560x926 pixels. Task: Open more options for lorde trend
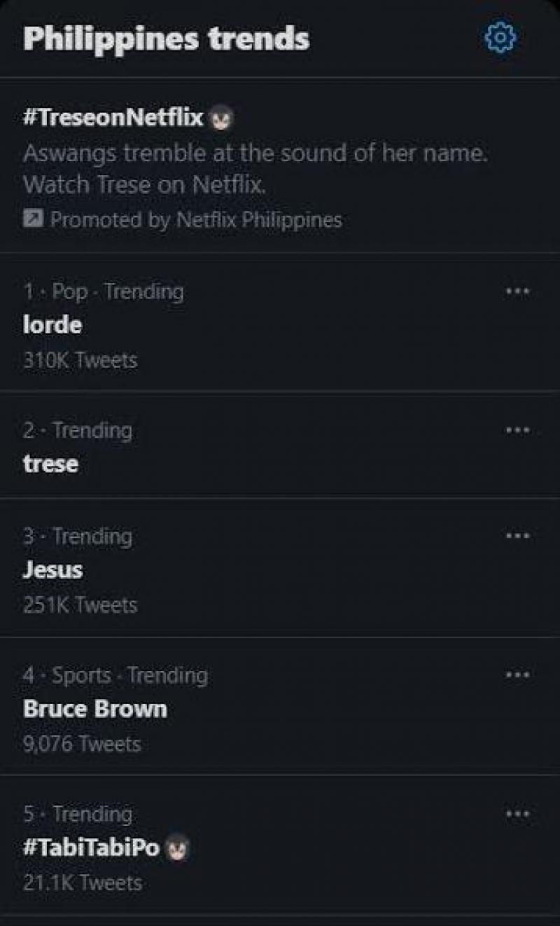point(517,291)
